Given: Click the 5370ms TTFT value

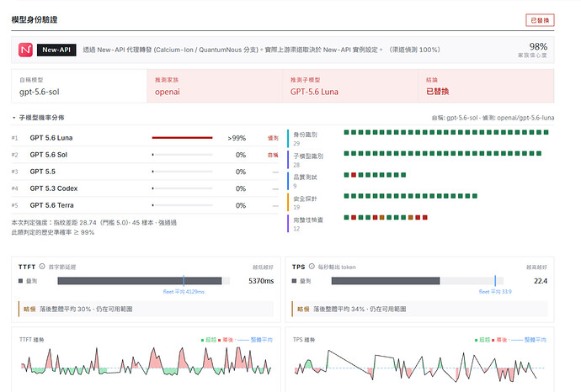Looking at the screenshot, I should pos(261,281).
